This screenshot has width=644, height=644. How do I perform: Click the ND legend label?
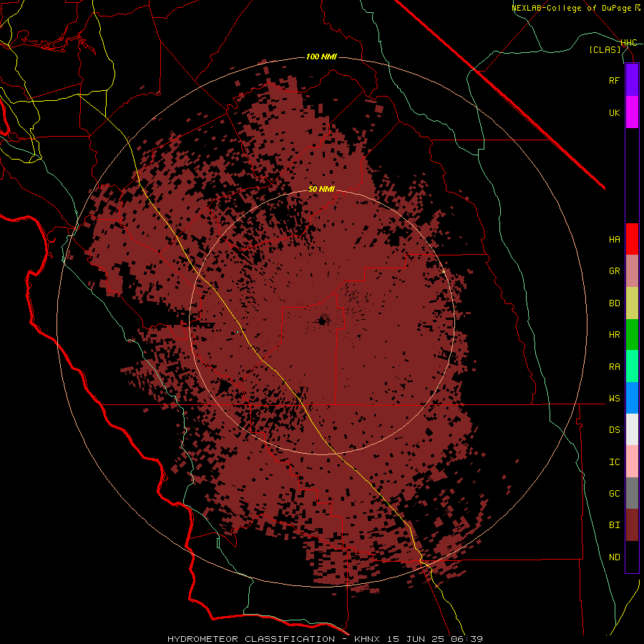614,557
